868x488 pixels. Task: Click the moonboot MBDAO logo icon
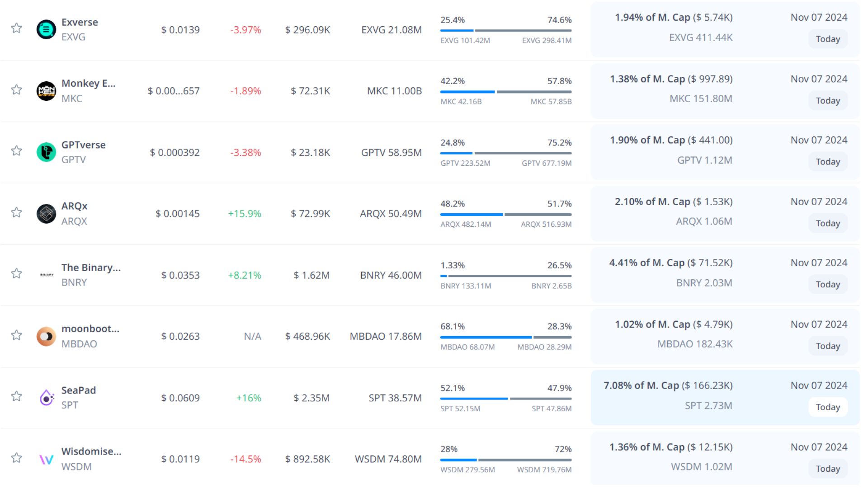click(46, 336)
